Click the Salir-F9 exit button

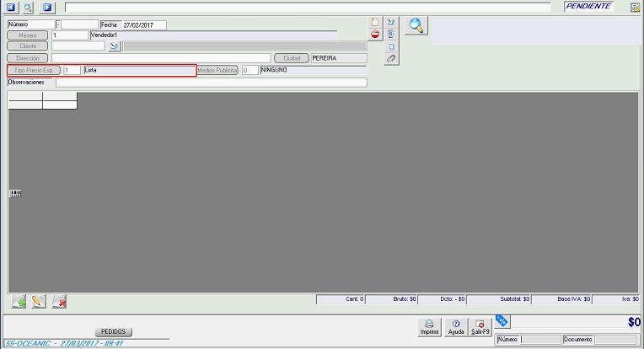point(480,328)
